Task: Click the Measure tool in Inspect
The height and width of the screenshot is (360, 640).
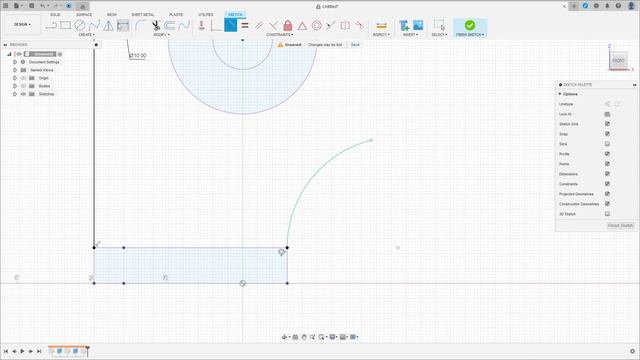Action: tap(382, 25)
